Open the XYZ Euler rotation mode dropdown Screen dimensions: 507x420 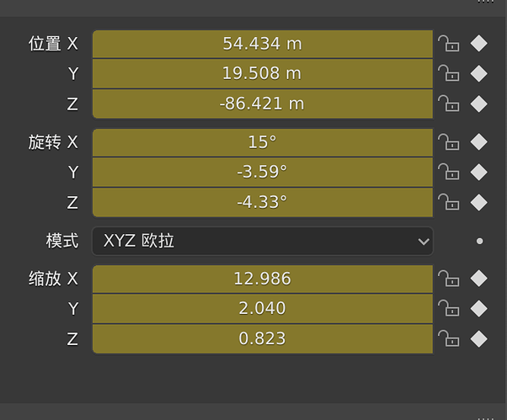click(x=262, y=242)
